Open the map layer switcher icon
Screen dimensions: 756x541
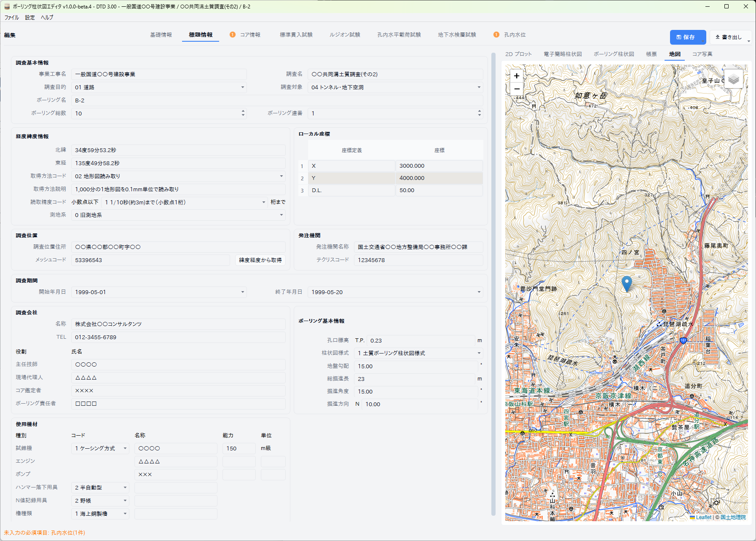733,78
